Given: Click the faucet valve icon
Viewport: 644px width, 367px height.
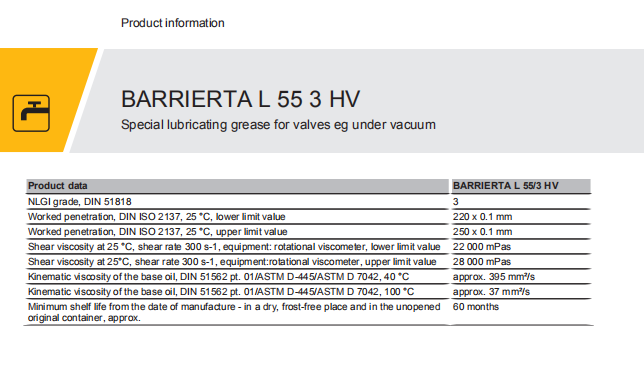Looking at the screenshot, I should (31, 113).
